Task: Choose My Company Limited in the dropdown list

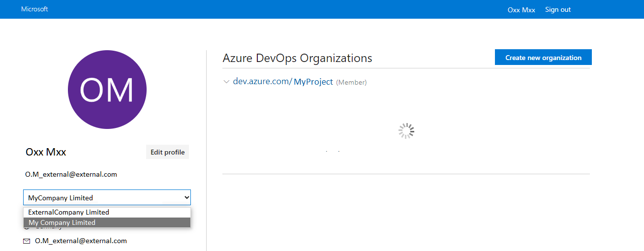Action: pos(107,222)
